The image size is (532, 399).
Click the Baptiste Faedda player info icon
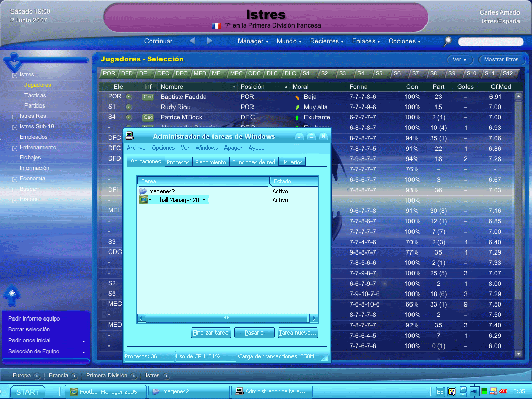tap(129, 97)
